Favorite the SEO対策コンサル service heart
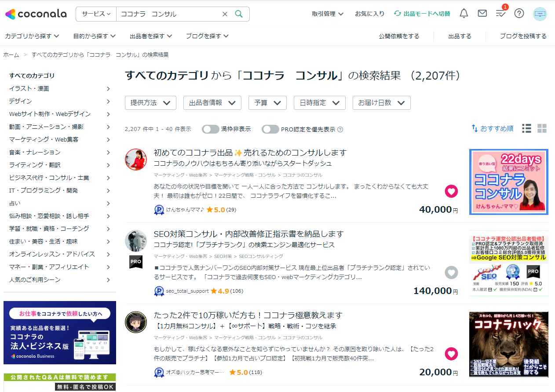The width and height of the screenshot is (555, 392). (x=451, y=272)
